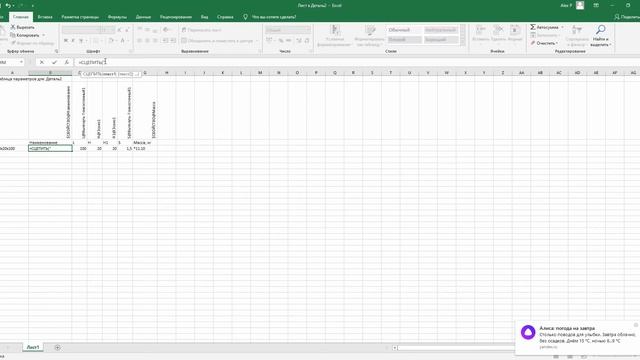
Task: Open the Font group dialog launcher
Action: tap(131, 51)
